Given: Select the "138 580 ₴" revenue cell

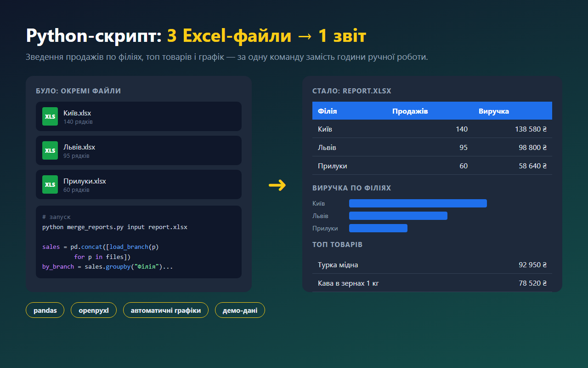Looking at the screenshot, I should coord(531,129).
